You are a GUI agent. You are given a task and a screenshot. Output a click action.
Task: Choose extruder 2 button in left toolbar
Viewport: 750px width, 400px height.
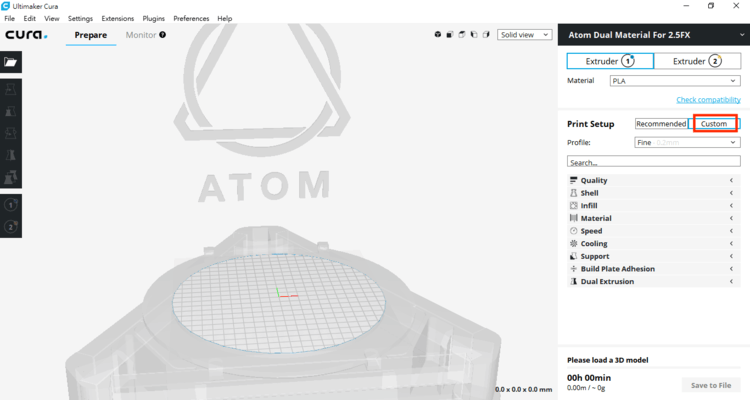(x=11, y=227)
